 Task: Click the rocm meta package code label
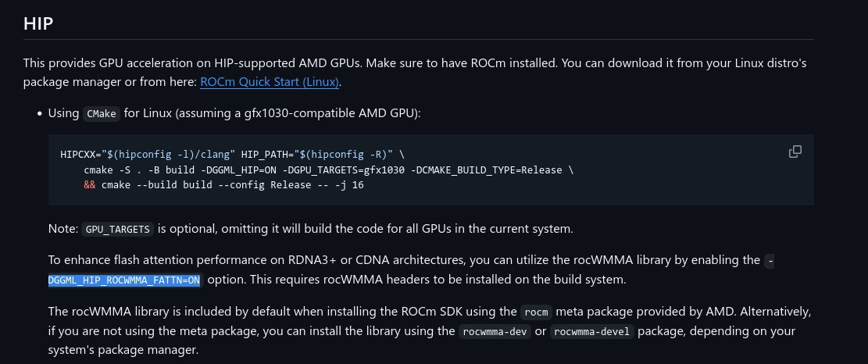(x=537, y=312)
